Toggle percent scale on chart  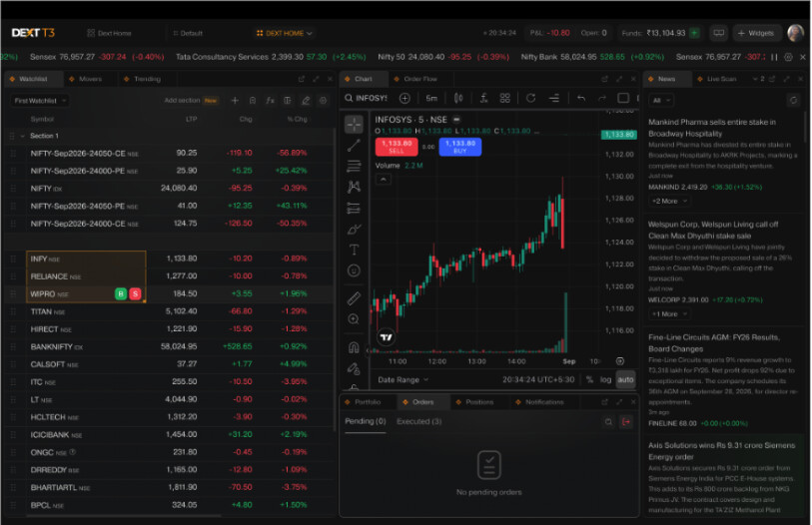coord(589,379)
